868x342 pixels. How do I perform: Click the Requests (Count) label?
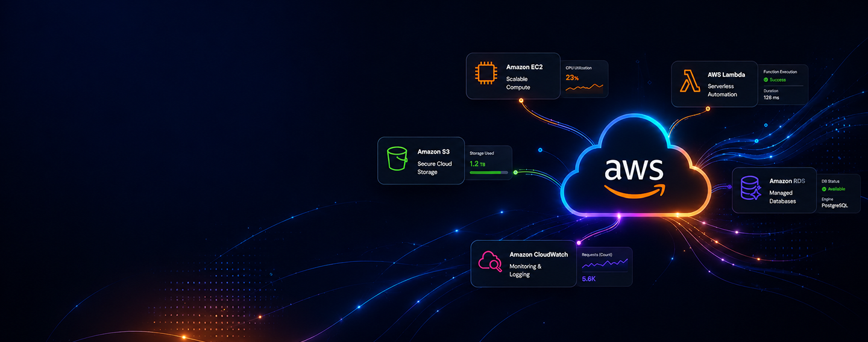tap(596, 254)
